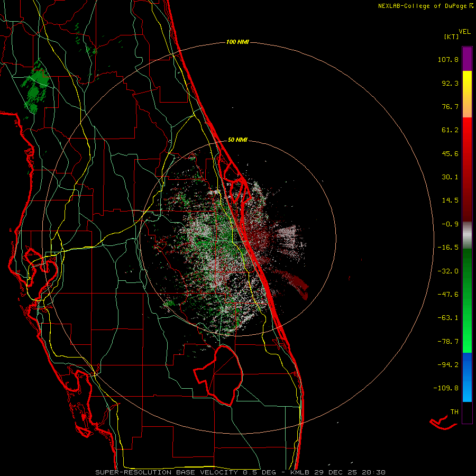Click the -78.7 legend value
The width and height of the screenshot is (476, 476).
click(x=448, y=342)
